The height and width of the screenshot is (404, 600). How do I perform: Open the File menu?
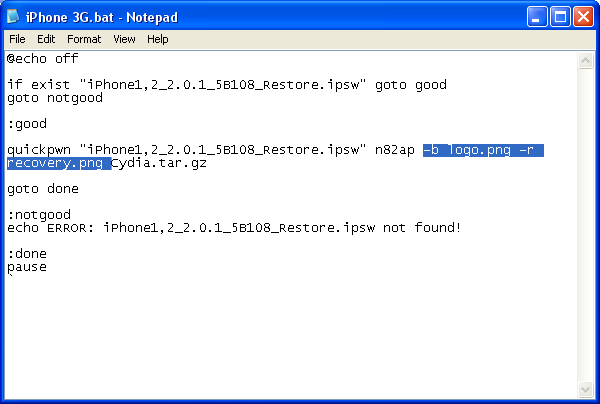pyautogui.click(x=17, y=39)
